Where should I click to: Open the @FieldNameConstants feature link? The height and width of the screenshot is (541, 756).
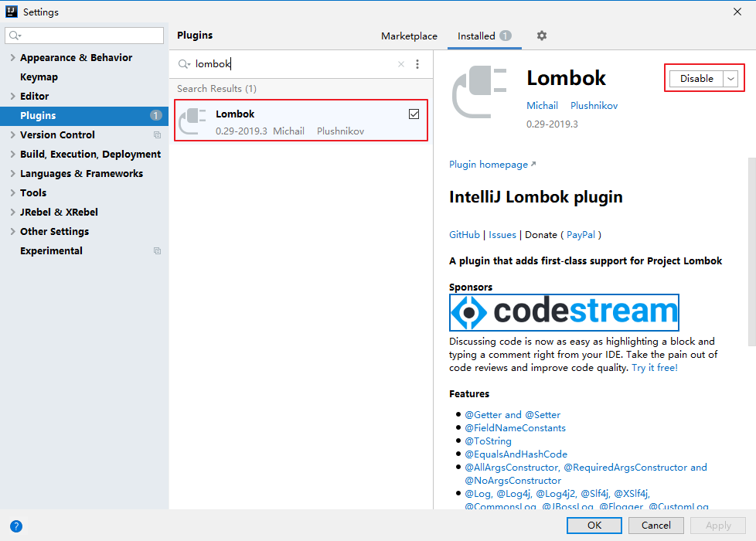point(515,427)
